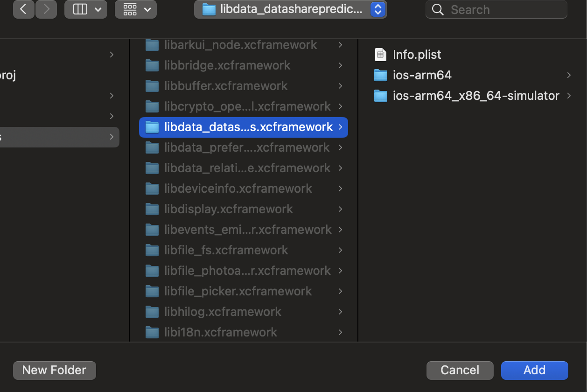The width and height of the screenshot is (587, 392).
Task: Create a New Folder
Action: (55, 370)
